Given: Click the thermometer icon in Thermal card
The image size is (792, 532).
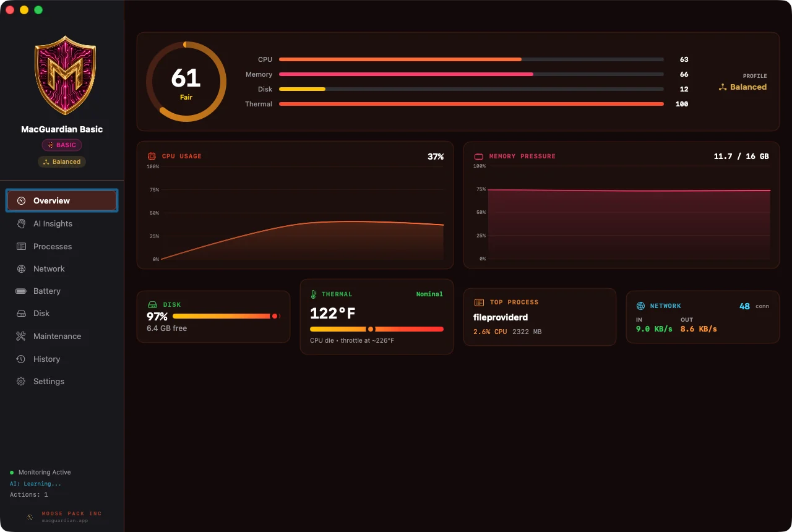Looking at the screenshot, I should [x=314, y=294].
